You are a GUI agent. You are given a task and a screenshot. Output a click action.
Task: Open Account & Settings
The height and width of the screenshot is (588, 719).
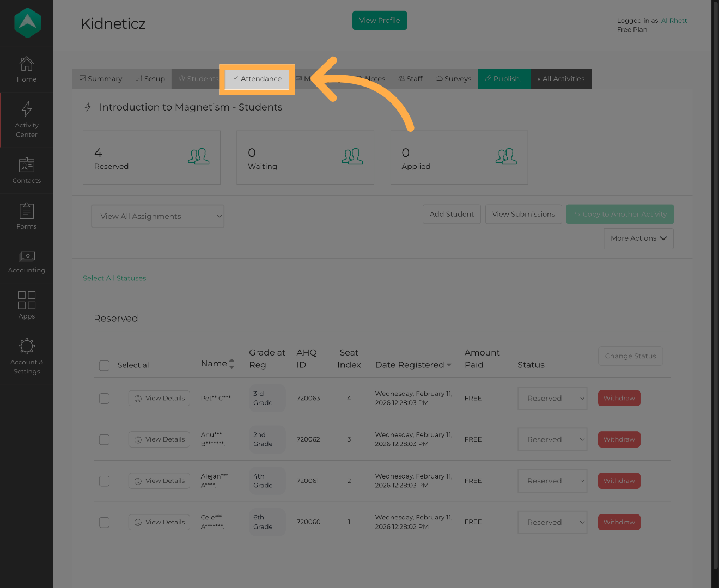[27, 356]
